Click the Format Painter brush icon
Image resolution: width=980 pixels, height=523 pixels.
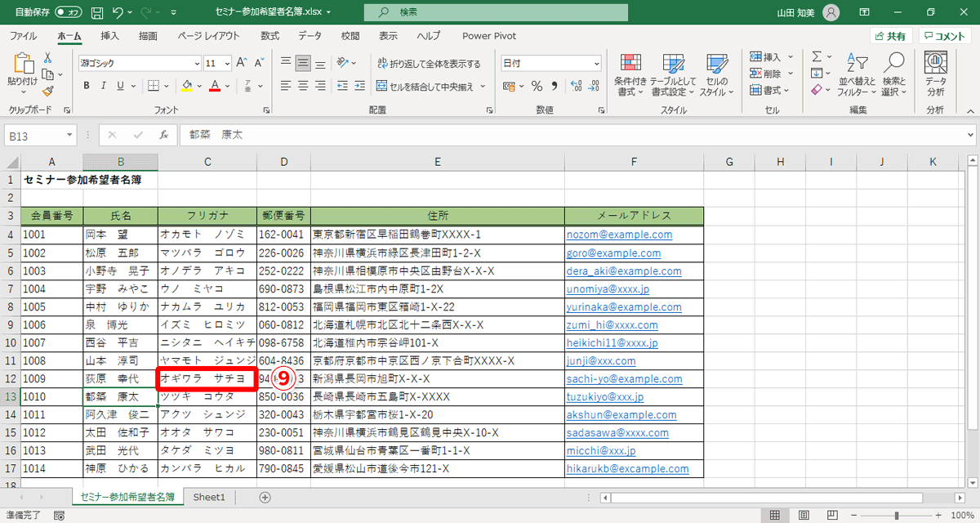[x=47, y=92]
